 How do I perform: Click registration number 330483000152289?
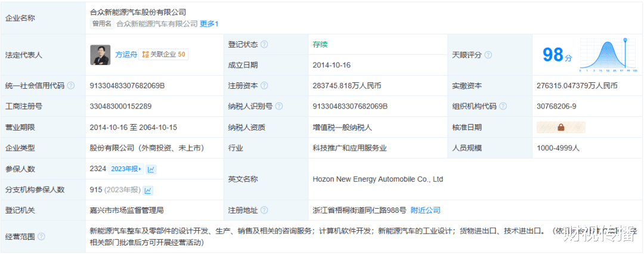(120, 107)
